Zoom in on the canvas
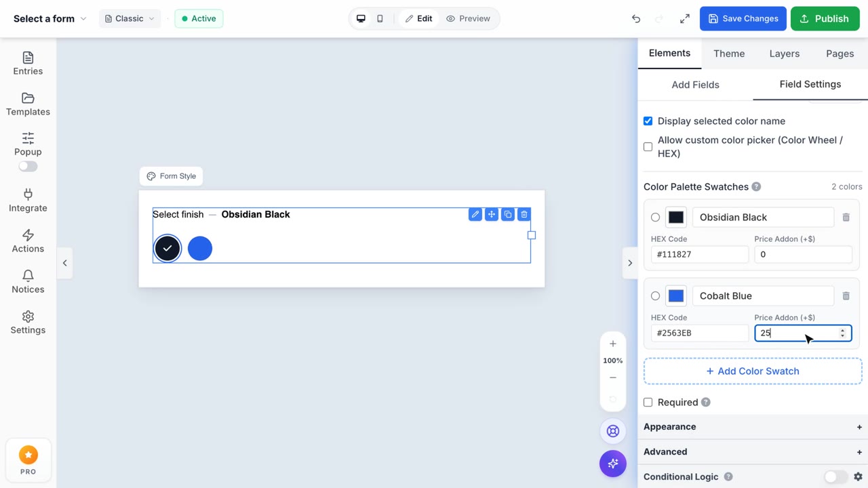 click(613, 344)
